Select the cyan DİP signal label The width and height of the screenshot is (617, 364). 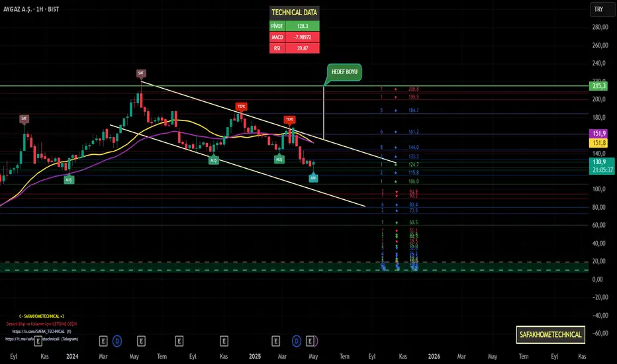pos(313,178)
